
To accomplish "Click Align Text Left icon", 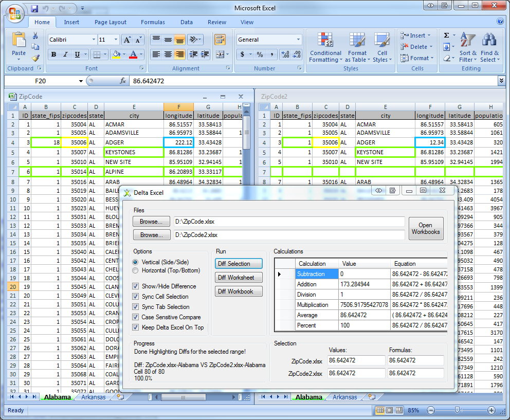I will 156,54.
